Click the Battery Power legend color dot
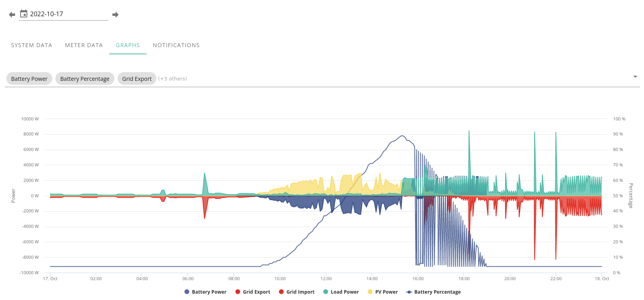This screenshot has width=644, height=300. coord(187,292)
